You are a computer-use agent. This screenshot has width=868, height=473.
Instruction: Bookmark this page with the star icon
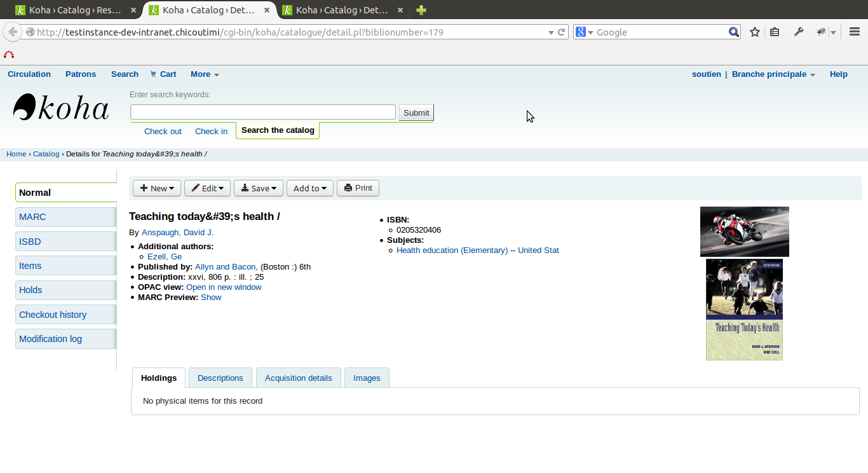pos(754,32)
